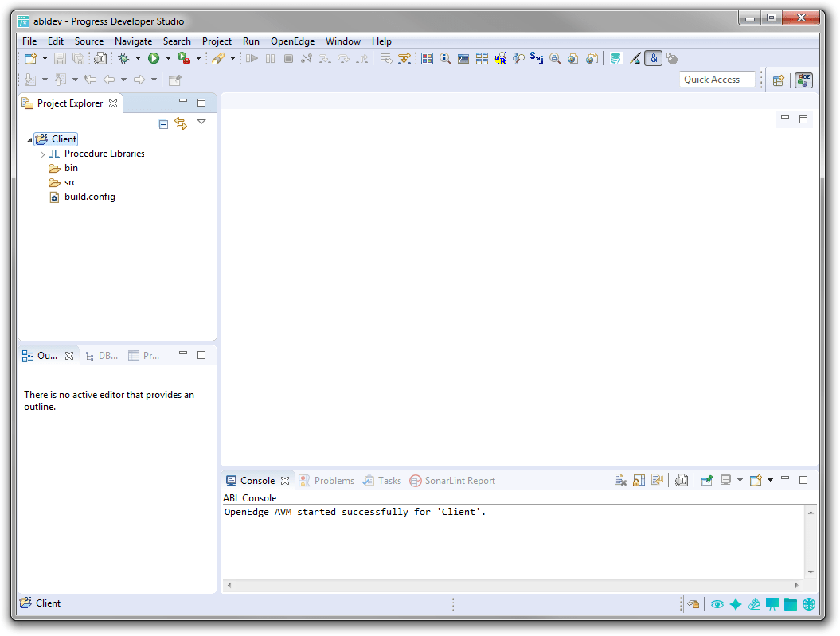Click the Open Console icon
The height and width of the screenshot is (636, 840).
tap(756, 480)
